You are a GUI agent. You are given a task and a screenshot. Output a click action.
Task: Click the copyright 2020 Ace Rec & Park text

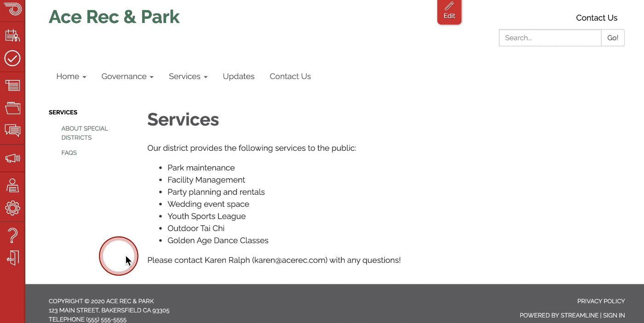[x=101, y=301]
